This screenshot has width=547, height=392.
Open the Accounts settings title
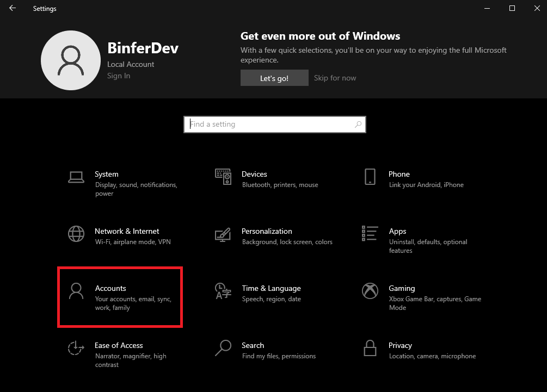click(110, 289)
